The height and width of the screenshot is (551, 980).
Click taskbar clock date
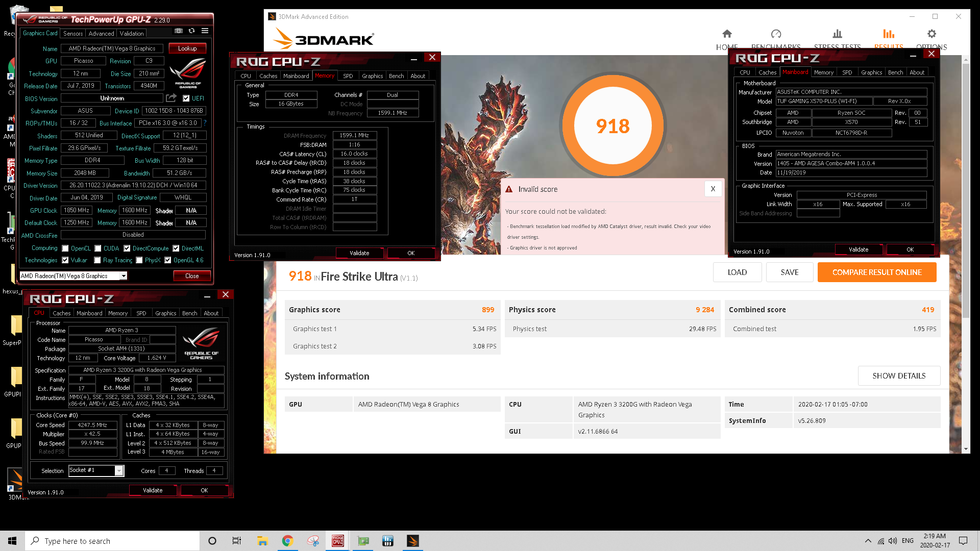click(935, 541)
